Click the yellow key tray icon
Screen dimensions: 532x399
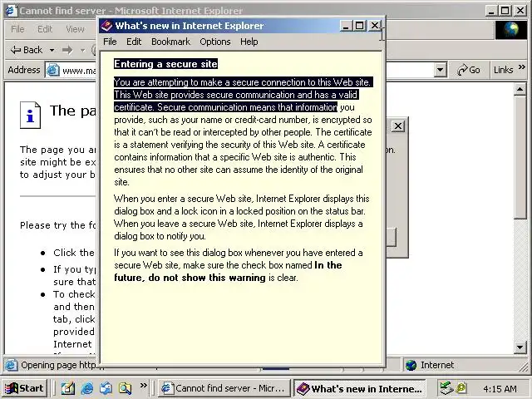coord(462,388)
